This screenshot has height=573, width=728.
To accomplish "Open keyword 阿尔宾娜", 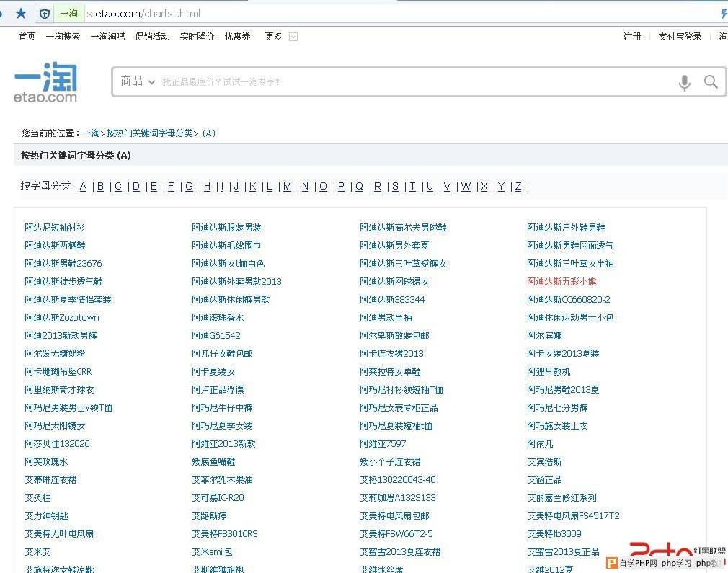I will [x=545, y=335].
